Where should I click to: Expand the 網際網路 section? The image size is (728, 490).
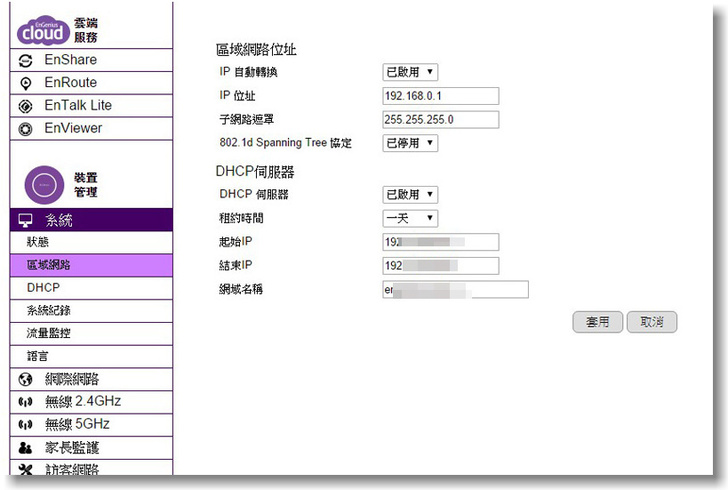coord(91,379)
